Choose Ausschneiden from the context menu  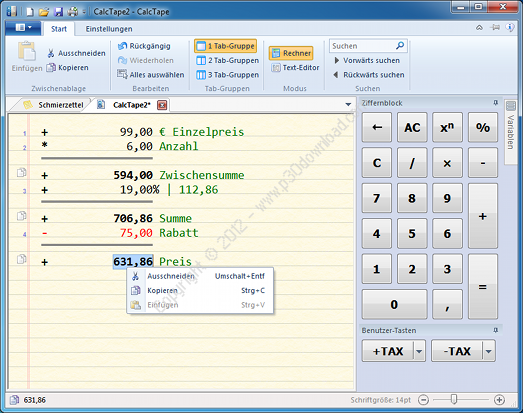point(200,276)
